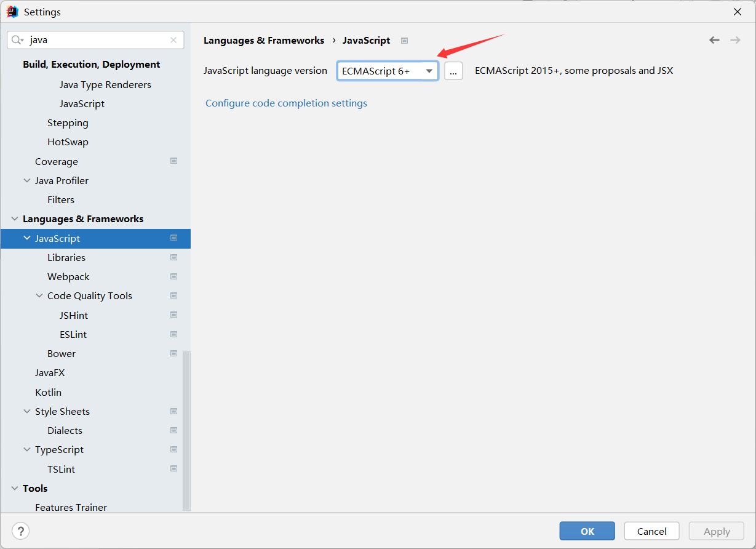Select Build, Execution, Deployment section

click(x=91, y=64)
